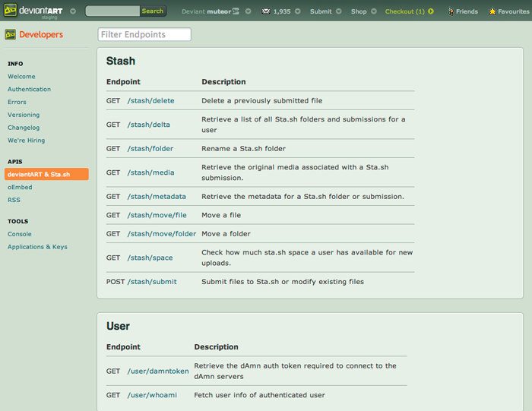Screen dimensions: 532x411
Task: Open Applications & Keys page
Action: [x=37, y=247]
